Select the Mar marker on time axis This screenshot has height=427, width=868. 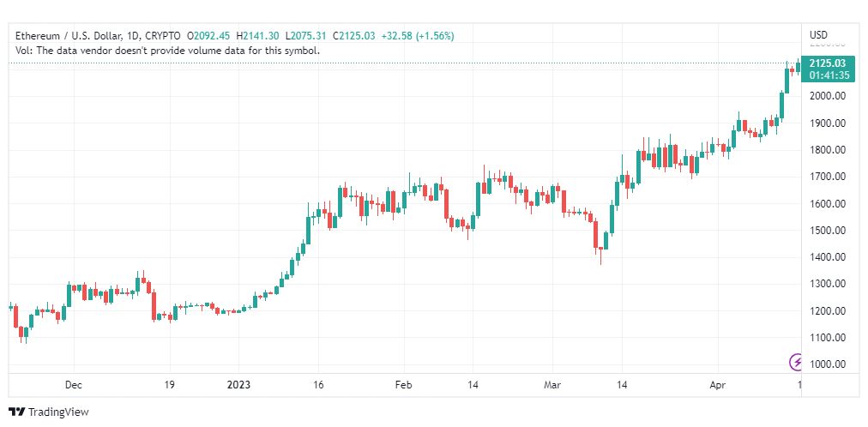pos(552,384)
